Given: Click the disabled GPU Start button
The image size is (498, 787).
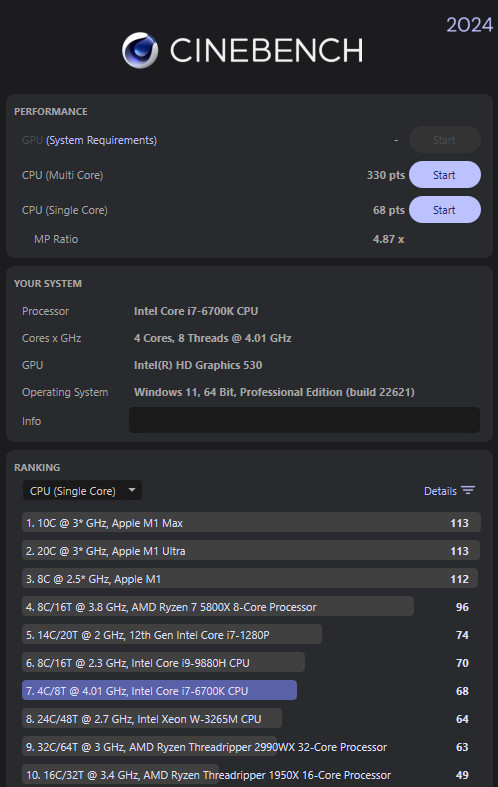Looking at the screenshot, I should (445, 140).
